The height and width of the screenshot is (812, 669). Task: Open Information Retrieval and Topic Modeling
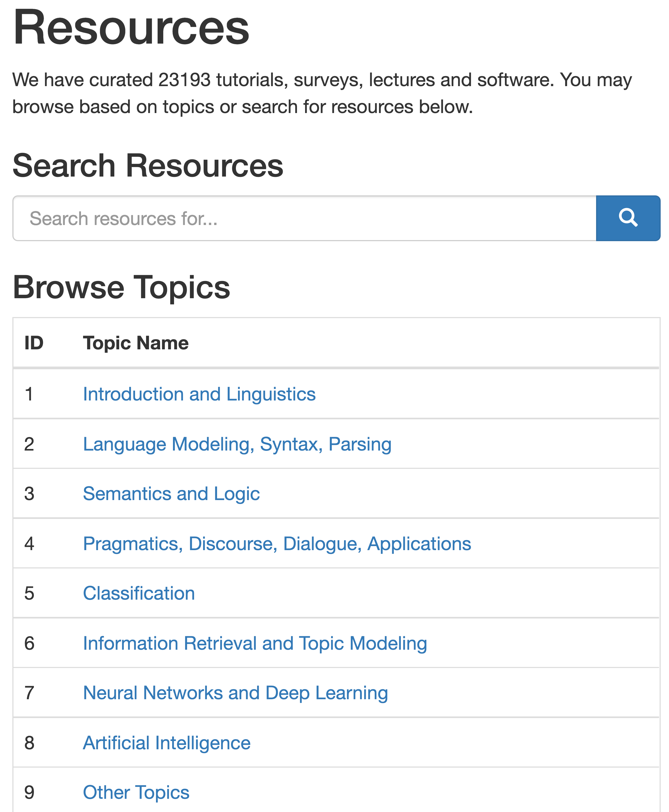255,643
